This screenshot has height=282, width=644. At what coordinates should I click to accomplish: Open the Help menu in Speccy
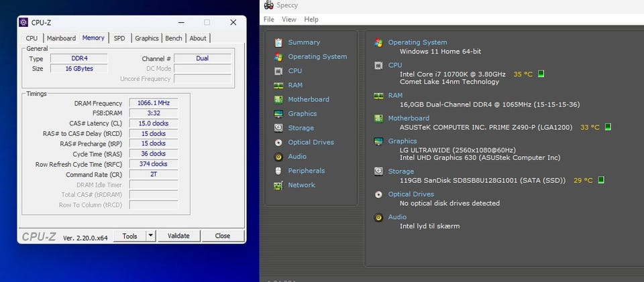(x=311, y=19)
